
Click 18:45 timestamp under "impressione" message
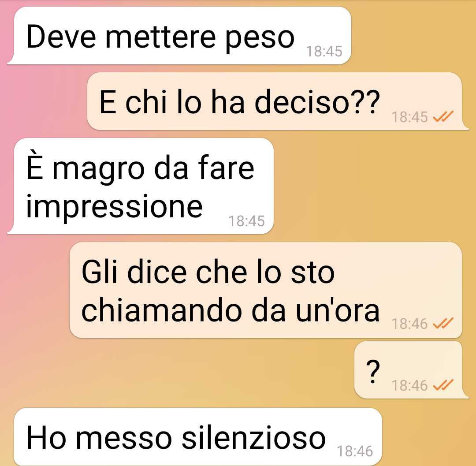coord(246,221)
